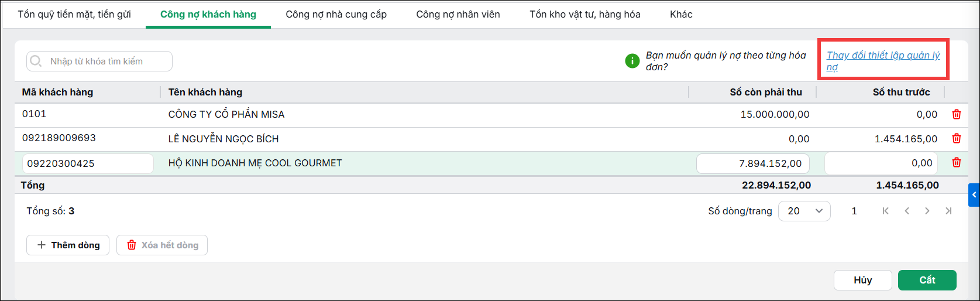
Task: Edit the 7.894.152,00 amount field
Action: coord(753,163)
